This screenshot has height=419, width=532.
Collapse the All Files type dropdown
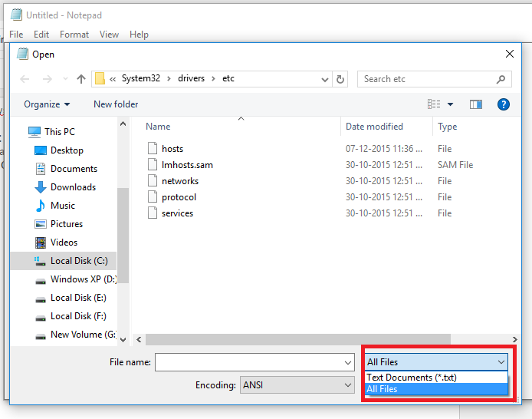[436, 362]
